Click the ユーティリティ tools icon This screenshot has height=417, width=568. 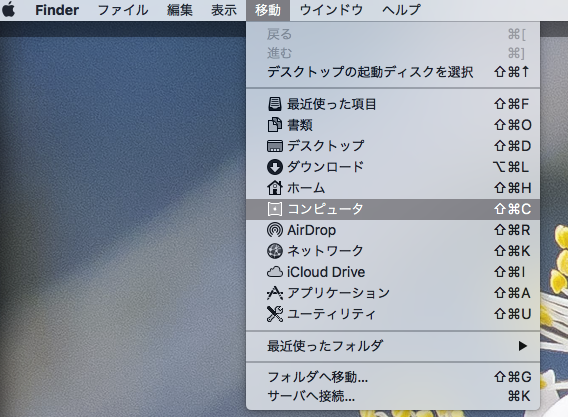[275, 314]
